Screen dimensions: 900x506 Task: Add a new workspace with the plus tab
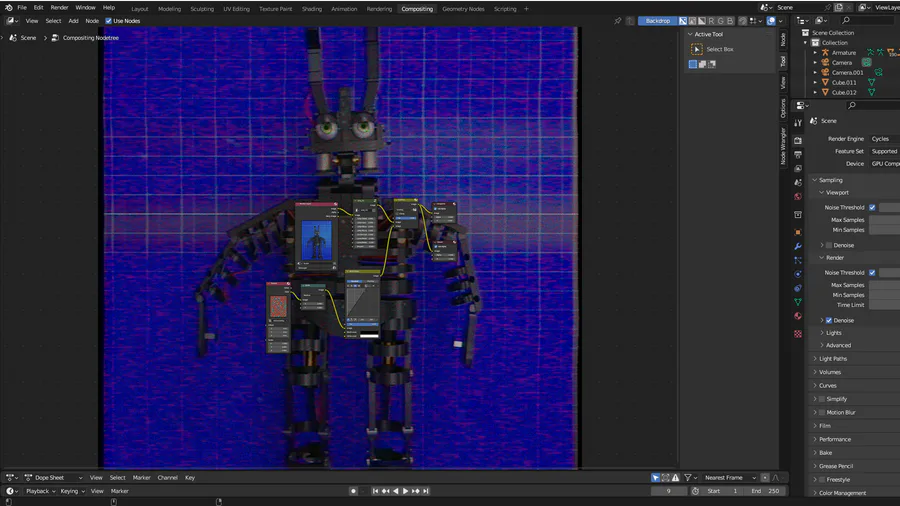(526, 9)
